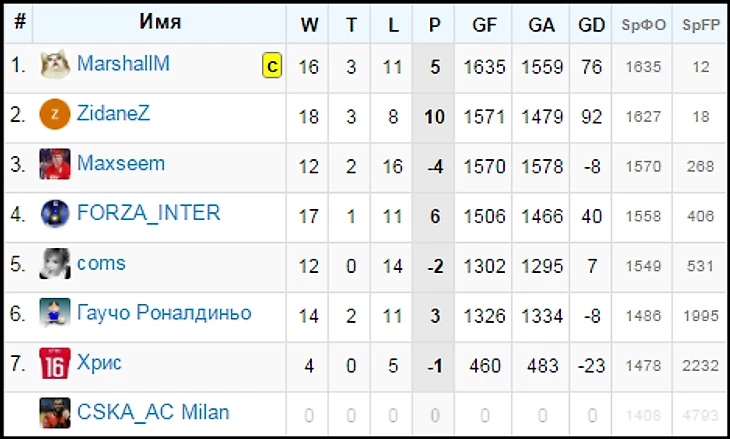Click the yellow captain C badge
This screenshot has width=730, height=439.
271,66
